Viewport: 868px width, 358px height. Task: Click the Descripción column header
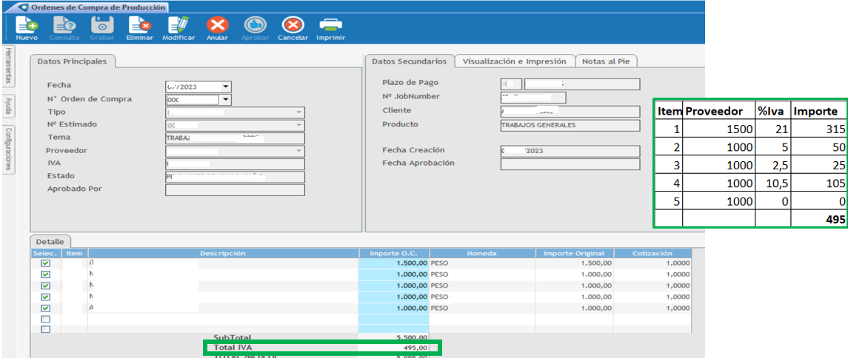223,253
